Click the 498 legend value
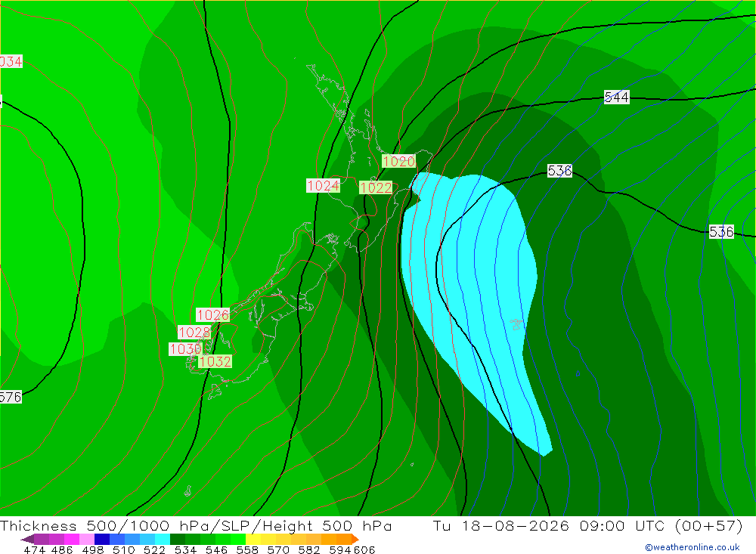The width and height of the screenshot is (756, 554). [x=93, y=549]
